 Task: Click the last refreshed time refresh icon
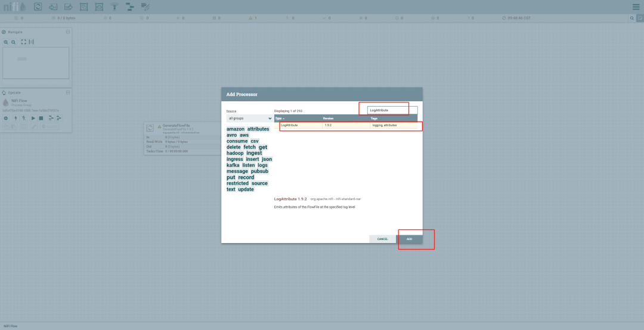tap(504, 18)
